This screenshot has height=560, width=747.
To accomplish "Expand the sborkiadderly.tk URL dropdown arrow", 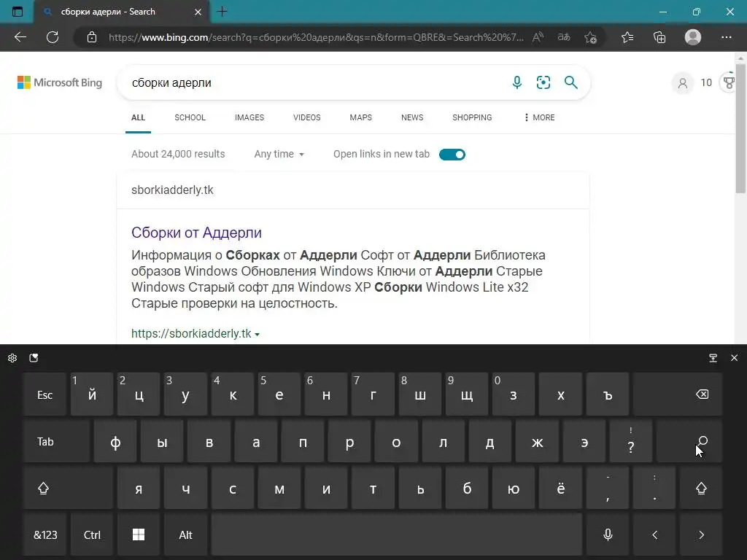I will click(258, 334).
